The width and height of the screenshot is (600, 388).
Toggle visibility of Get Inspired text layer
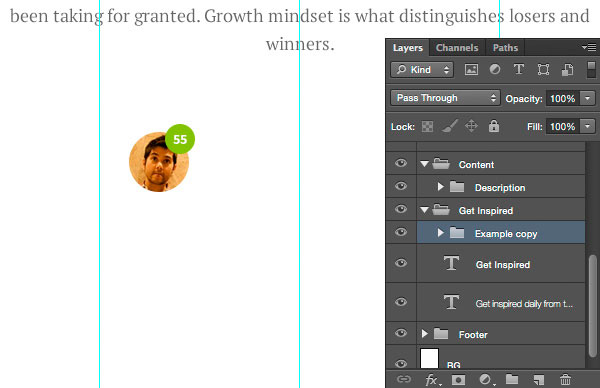(401, 263)
